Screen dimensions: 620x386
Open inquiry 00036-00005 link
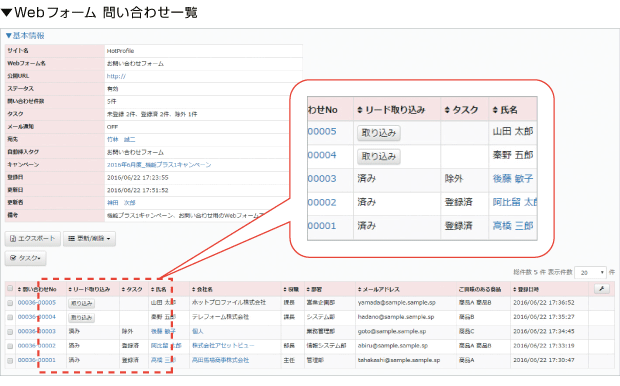(37, 303)
